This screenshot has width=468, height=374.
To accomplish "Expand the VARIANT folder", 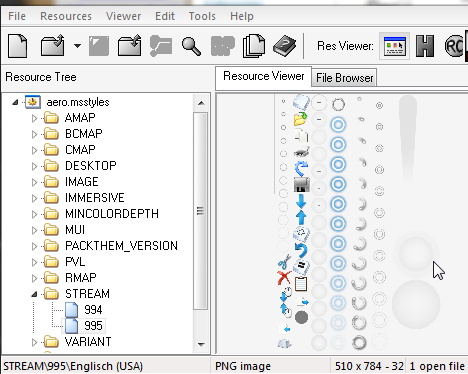I will (x=34, y=342).
